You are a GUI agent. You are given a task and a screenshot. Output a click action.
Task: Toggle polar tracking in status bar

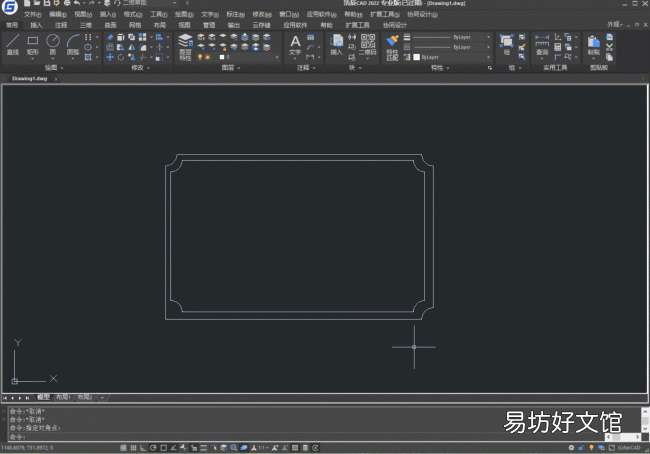[153, 448]
